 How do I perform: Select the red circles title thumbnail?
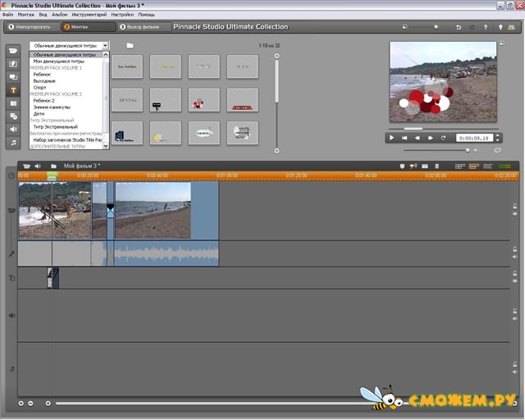[204, 100]
